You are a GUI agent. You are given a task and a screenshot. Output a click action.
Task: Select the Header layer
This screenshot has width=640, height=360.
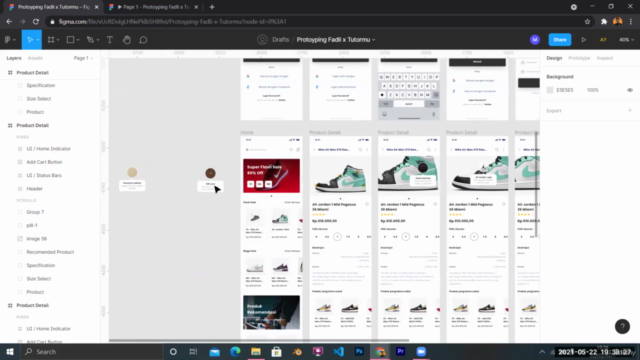34,189
